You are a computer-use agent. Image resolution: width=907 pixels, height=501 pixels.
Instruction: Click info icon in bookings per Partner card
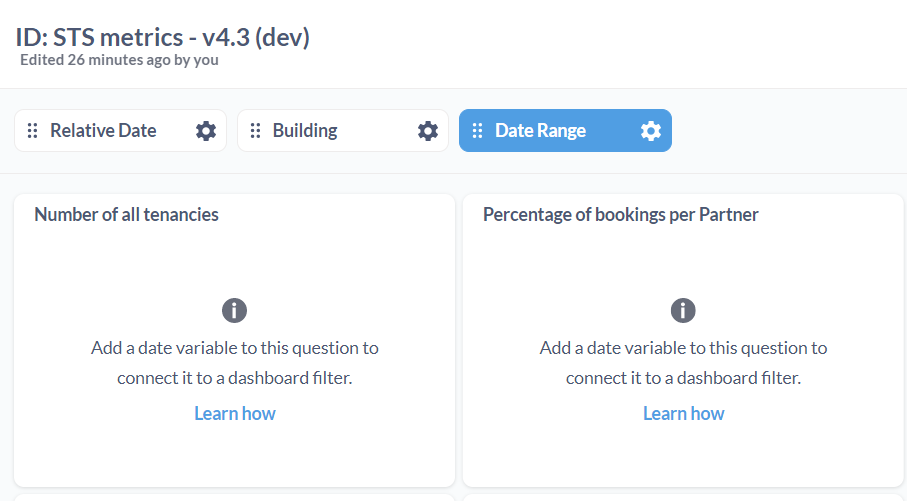coord(683,311)
